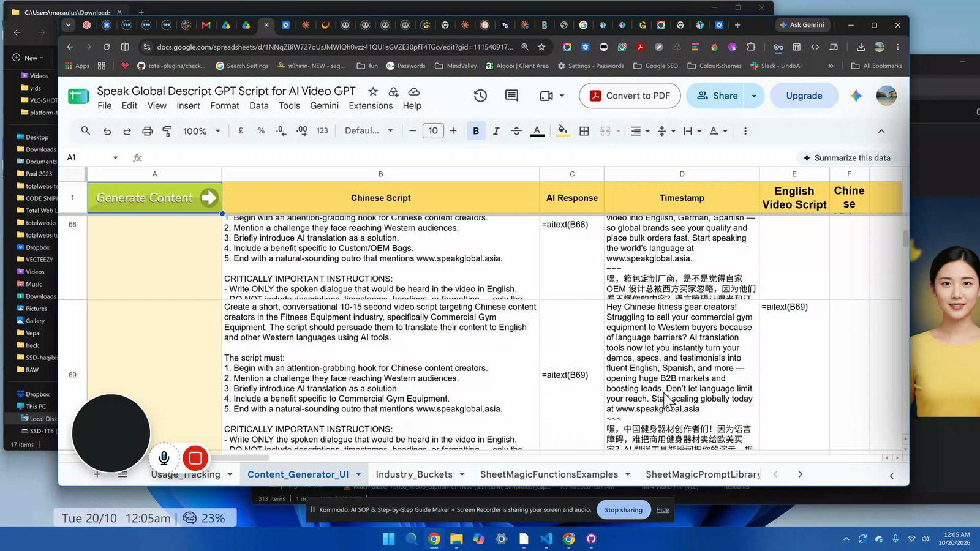
Task: Click the red stop recording button
Action: 195,458
